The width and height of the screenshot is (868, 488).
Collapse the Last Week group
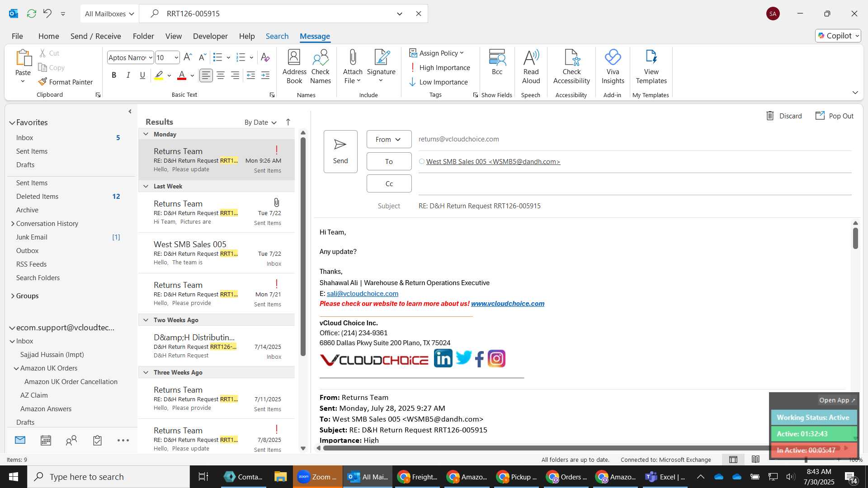pyautogui.click(x=146, y=186)
